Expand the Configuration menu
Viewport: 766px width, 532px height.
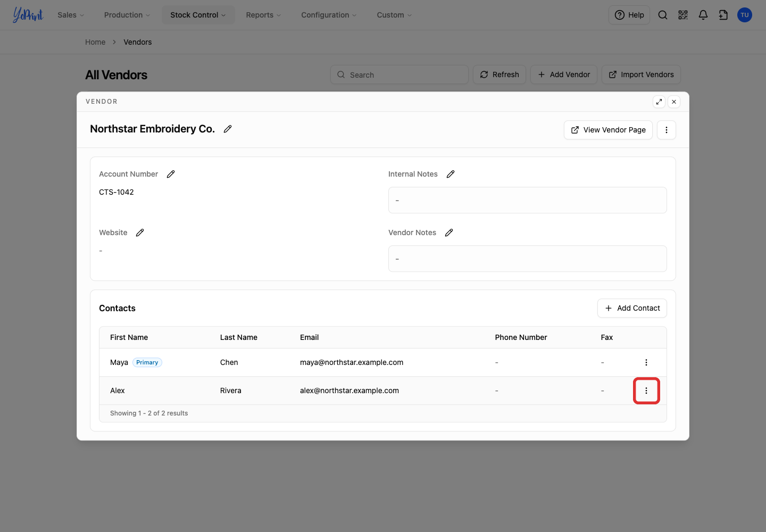[329, 15]
